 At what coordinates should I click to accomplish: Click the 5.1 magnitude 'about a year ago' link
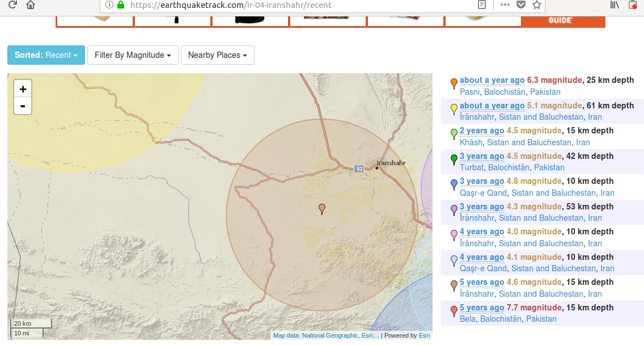pyautogui.click(x=492, y=106)
